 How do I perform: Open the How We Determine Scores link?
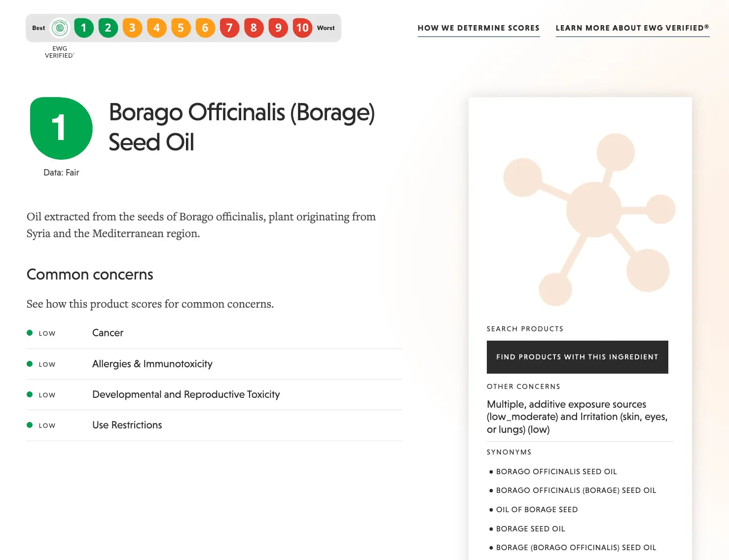[x=478, y=28]
